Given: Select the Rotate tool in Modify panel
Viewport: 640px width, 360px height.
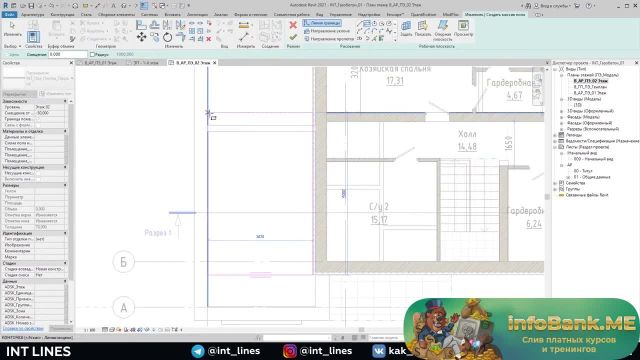Looking at the screenshot, I should pos(167,38).
